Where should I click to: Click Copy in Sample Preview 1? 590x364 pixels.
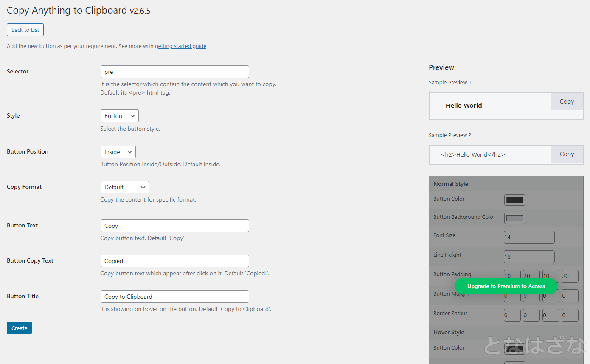pyautogui.click(x=567, y=101)
